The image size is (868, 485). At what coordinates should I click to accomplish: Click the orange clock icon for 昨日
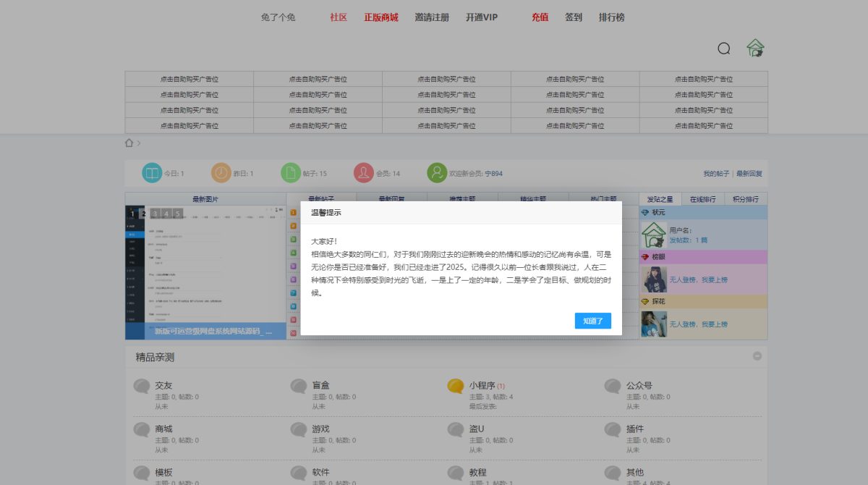point(221,173)
